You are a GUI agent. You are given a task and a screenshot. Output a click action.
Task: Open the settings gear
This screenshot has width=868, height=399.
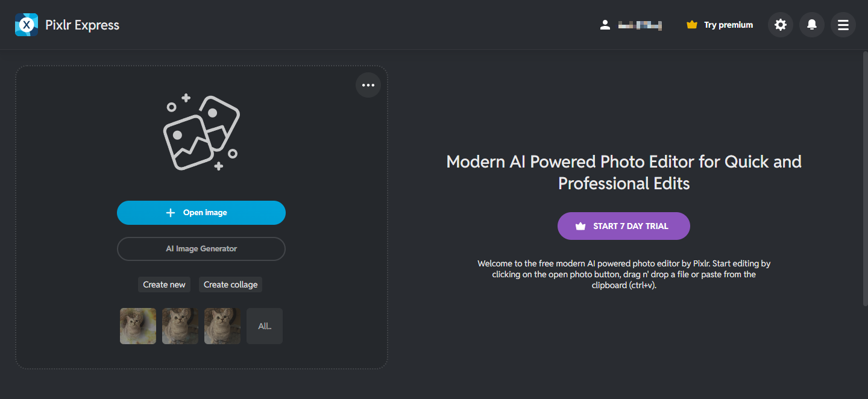pos(780,25)
